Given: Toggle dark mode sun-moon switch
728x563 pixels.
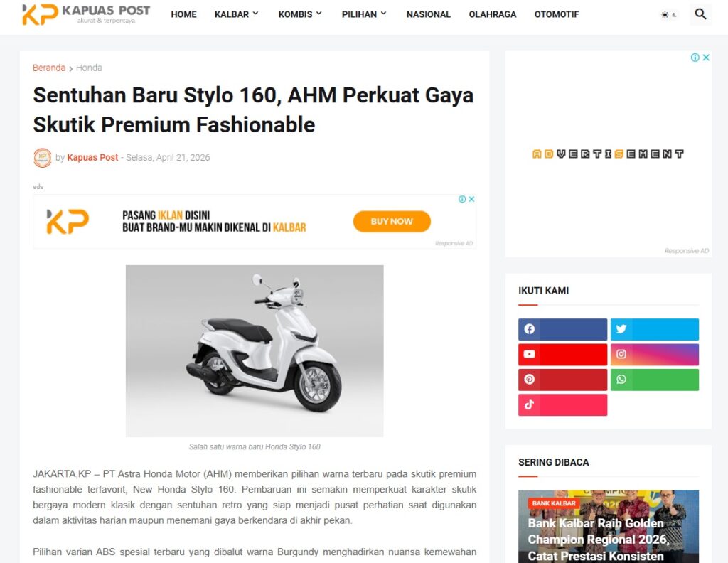Looking at the screenshot, I should point(668,15).
